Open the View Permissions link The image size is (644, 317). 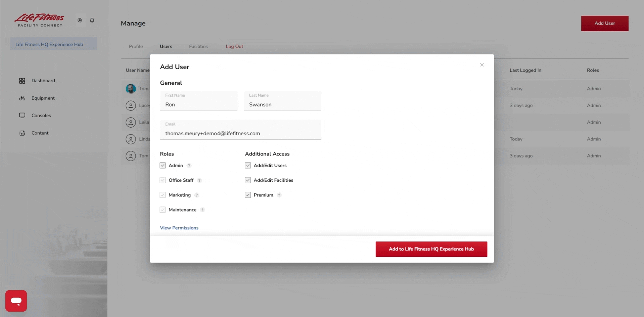click(x=179, y=228)
